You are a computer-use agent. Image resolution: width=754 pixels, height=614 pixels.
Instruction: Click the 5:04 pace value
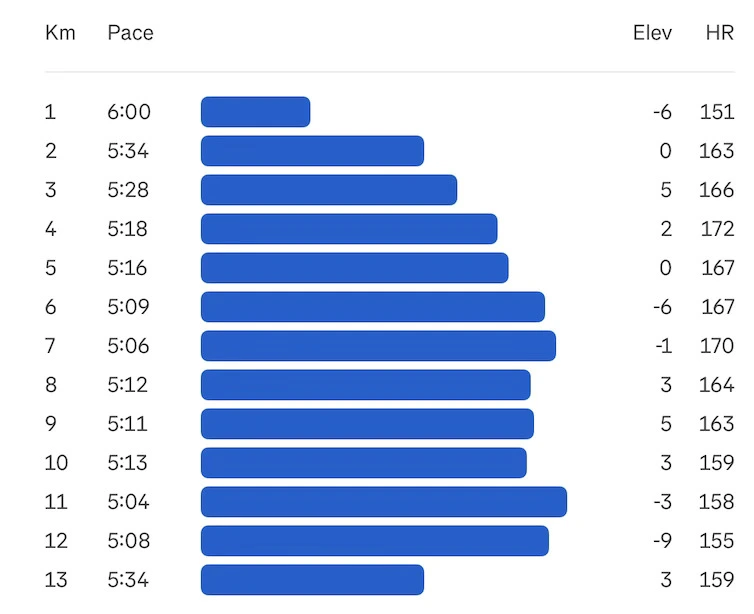[x=127, y=502]
